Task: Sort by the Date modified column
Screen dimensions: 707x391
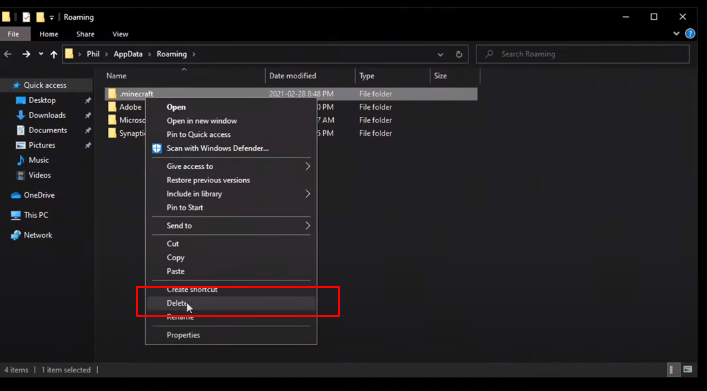Action: click(x=293, y=76)
